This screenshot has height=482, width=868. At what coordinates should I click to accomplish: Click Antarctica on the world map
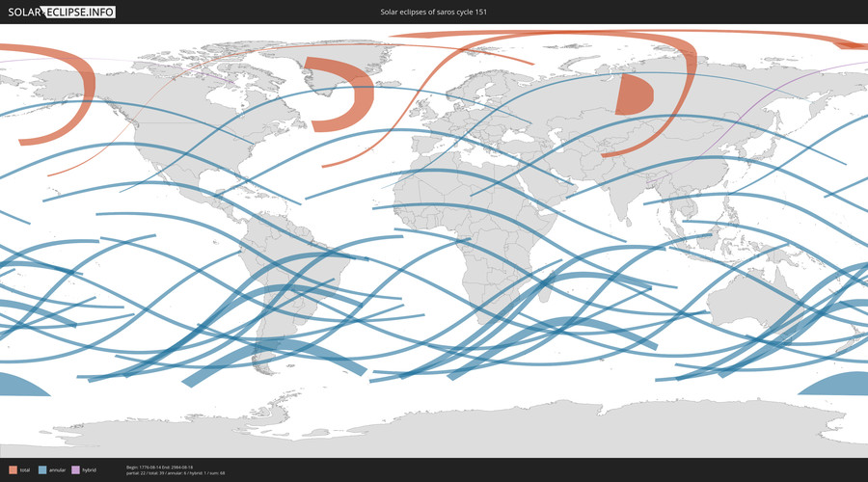pyautogui.click(x=443, y=429)
